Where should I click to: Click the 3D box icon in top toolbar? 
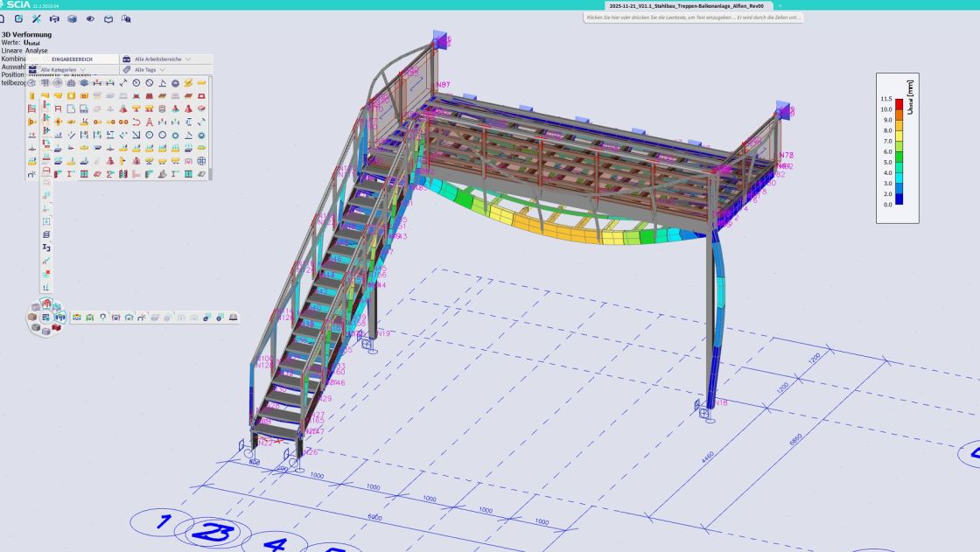pyautogui.click(x=72, y=18)
